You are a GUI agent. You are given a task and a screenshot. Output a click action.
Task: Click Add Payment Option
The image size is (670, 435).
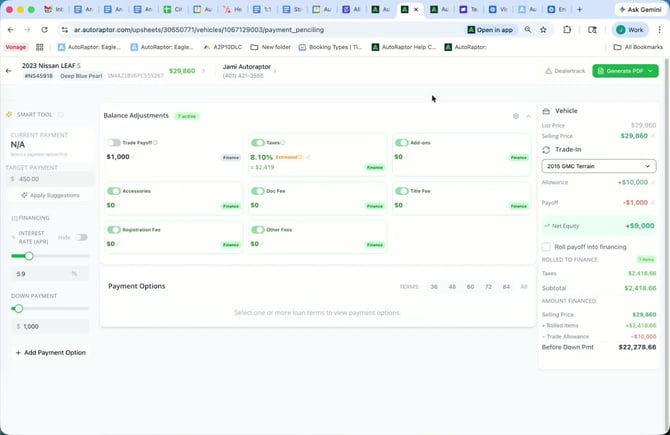(x=50, y=352)
